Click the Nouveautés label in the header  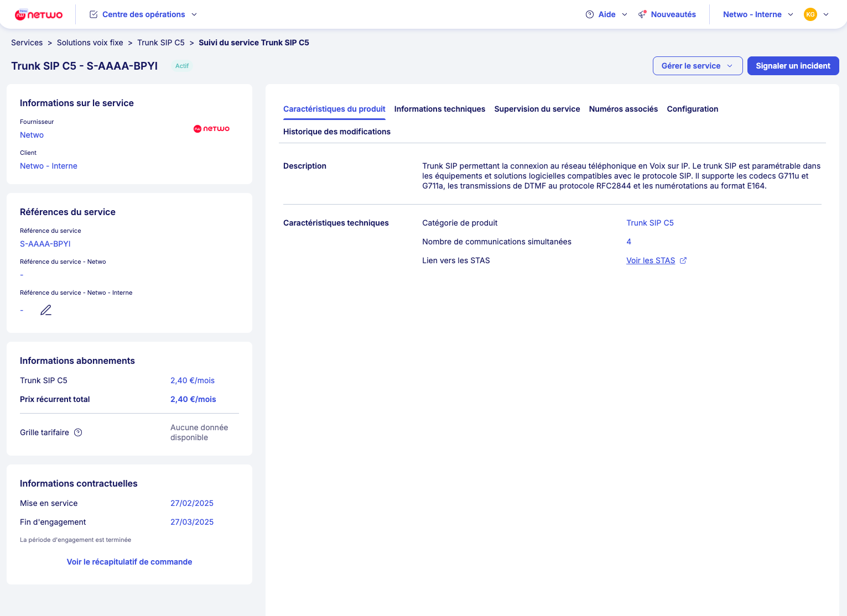click(673, 14)
